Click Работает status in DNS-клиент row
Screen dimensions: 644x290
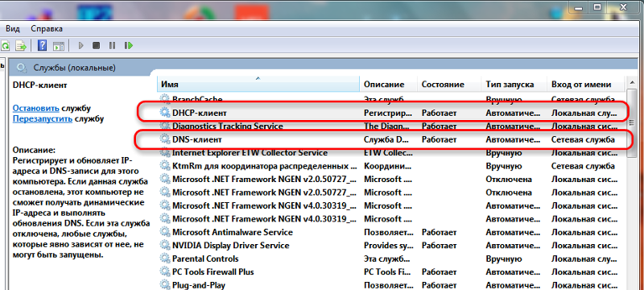(x=439, y=139)
